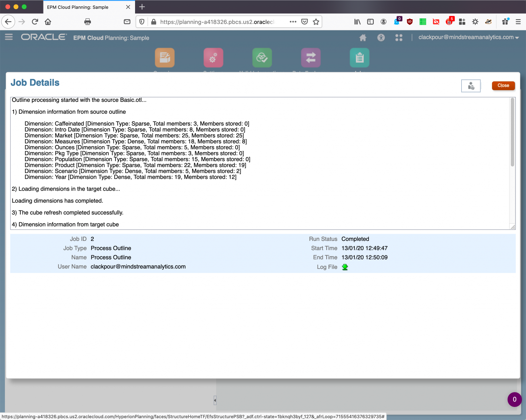Open the four-dot app launcher icon
526x420 pixels.
(x=399, y=38)
